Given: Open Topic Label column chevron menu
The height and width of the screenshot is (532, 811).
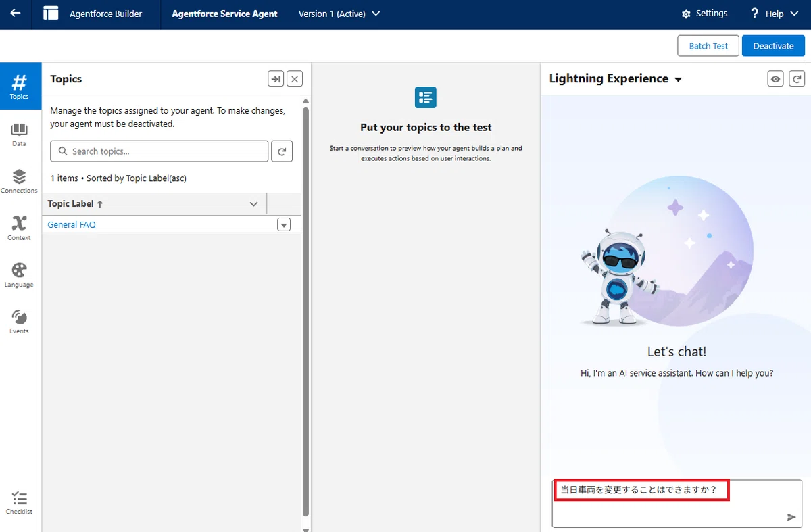Looking at the screenshot, I should click(x=254, y=204).
